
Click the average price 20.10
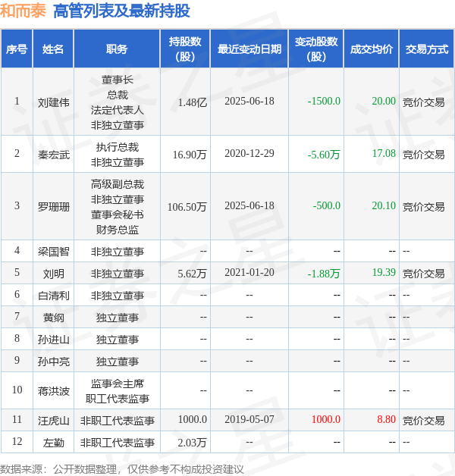384,205
